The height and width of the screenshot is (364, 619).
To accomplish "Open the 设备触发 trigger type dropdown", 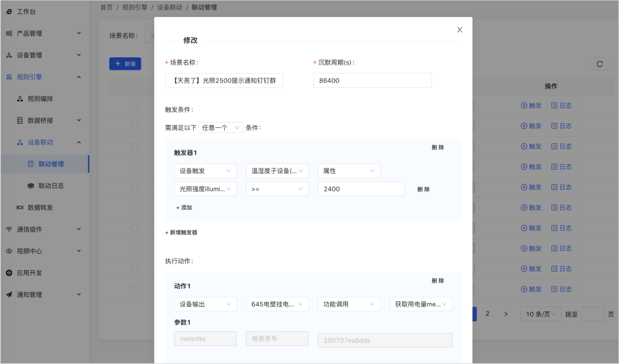I will (x=205, y=171).
